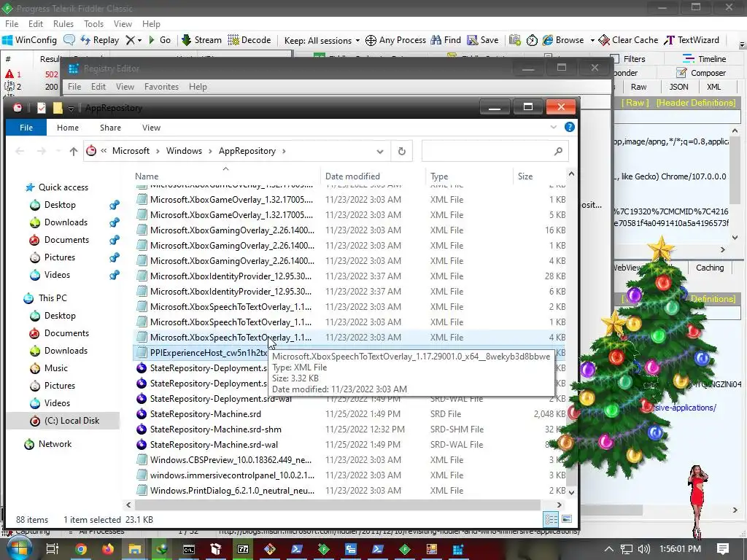
Task: Click the camera screenshot icon in Fiddler
Action: pos(514,40)
